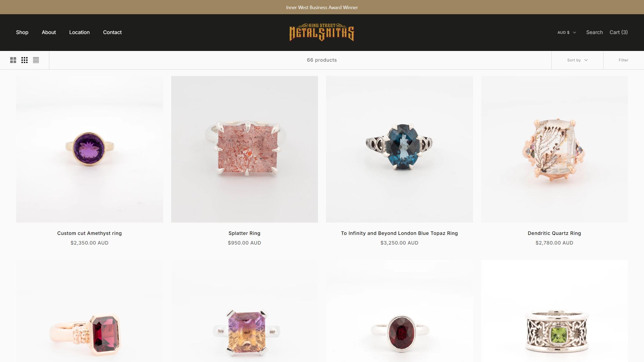Click the Dendritic Quartz Ring title
This screenshot has width=644, height=362.
(554, 233)
